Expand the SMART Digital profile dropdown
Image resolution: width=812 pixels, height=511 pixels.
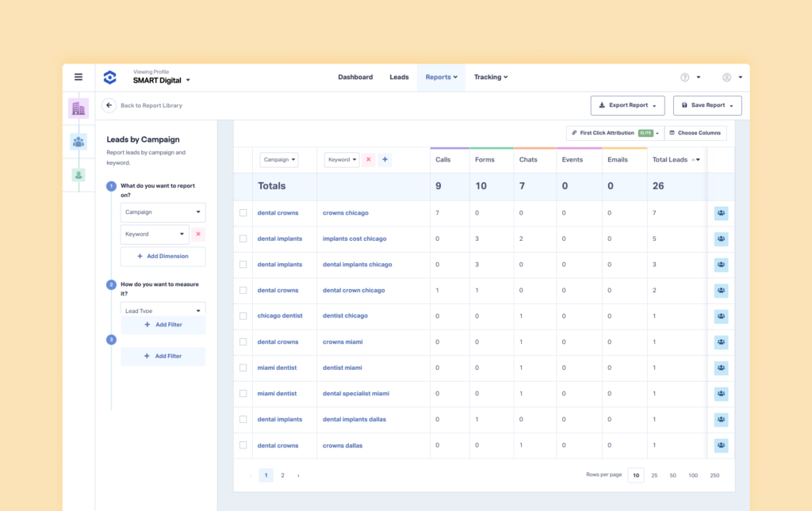coord(155,80)
